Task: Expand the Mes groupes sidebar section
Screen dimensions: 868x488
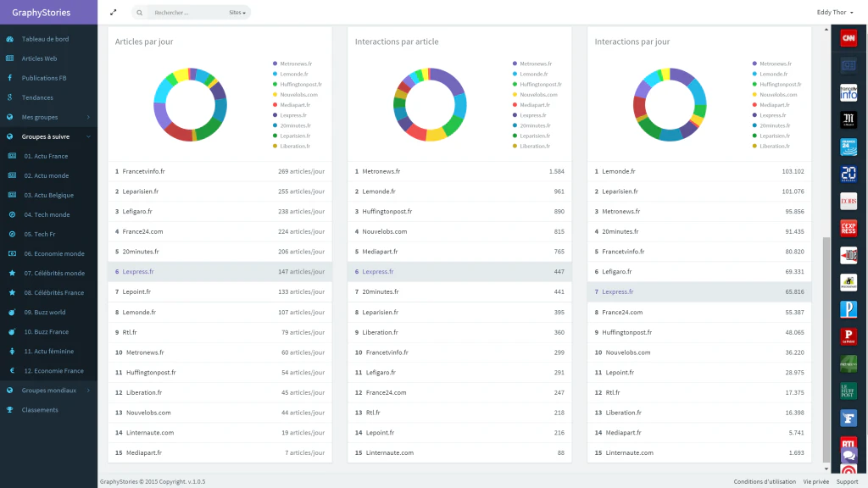Action: click(48, 117)
